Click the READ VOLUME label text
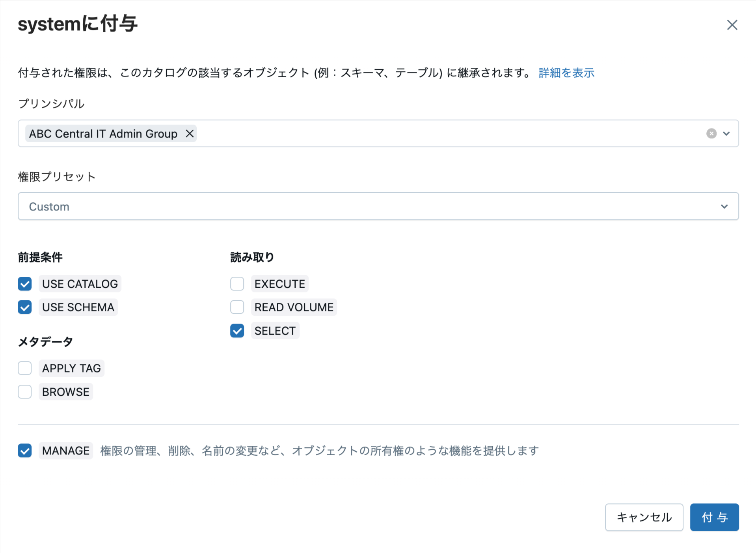Screen dimensions: 756x553 point(294,307)
